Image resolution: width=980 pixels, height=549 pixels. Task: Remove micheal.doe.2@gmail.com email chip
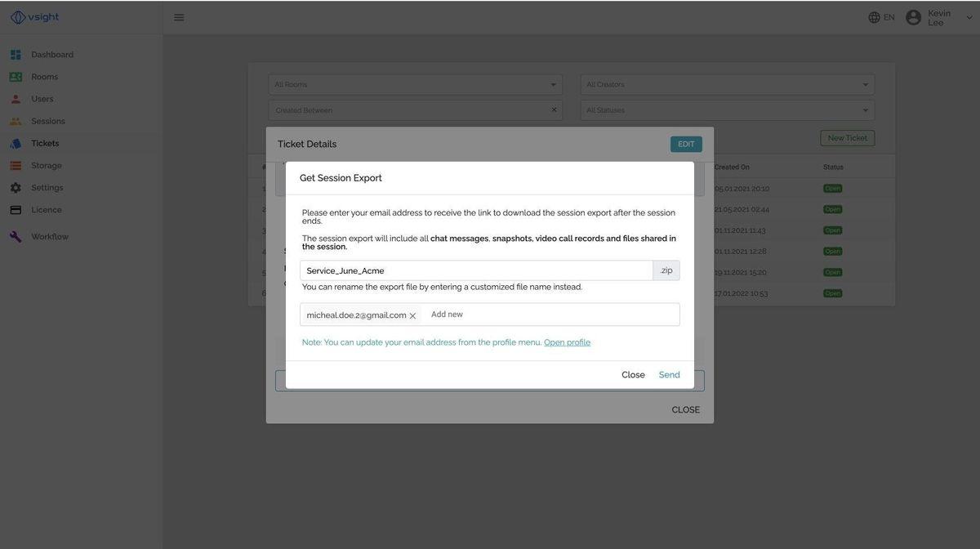(x=412, y=315)
